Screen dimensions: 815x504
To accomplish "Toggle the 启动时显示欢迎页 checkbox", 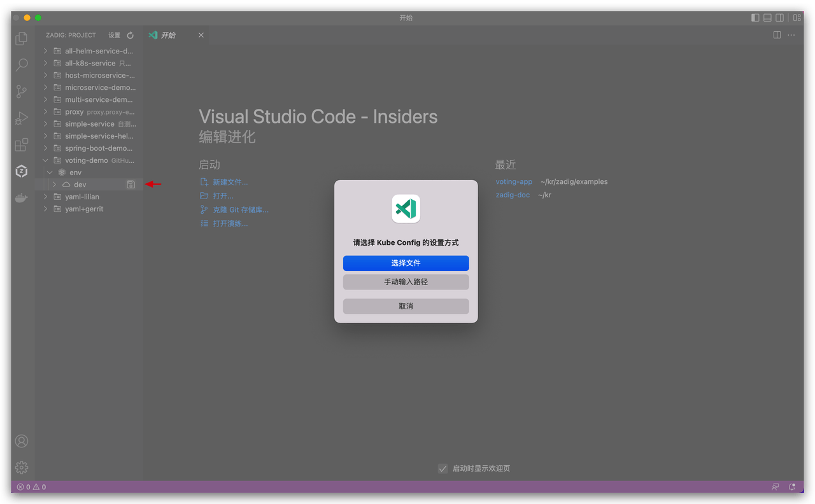I will coord(443,468).
